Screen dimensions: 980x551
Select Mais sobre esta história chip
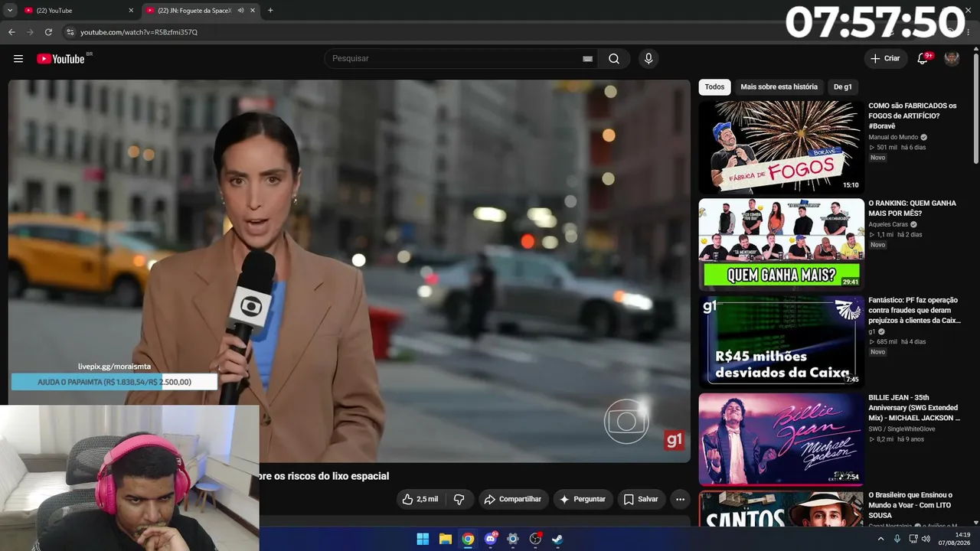click(779, 87)
